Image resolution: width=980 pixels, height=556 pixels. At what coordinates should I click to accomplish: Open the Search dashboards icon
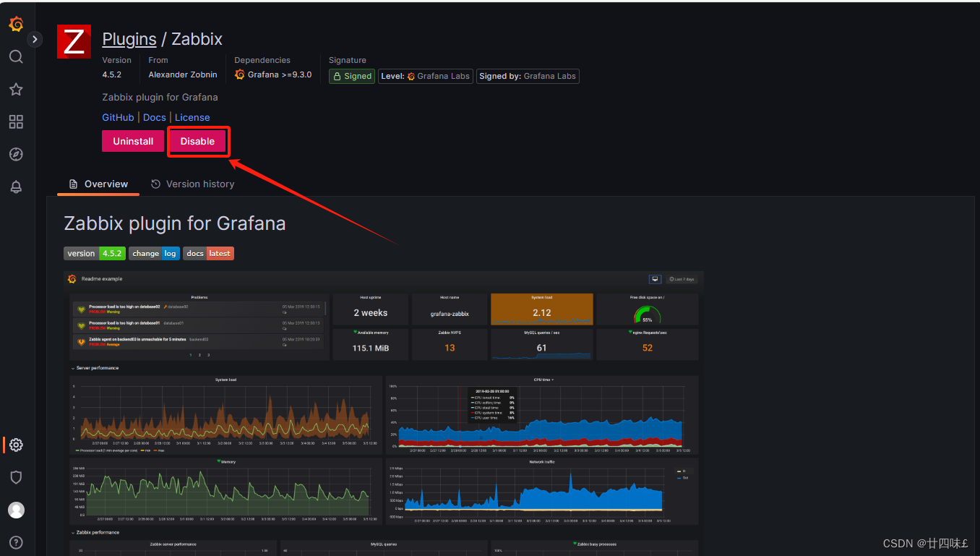[16, 56]
